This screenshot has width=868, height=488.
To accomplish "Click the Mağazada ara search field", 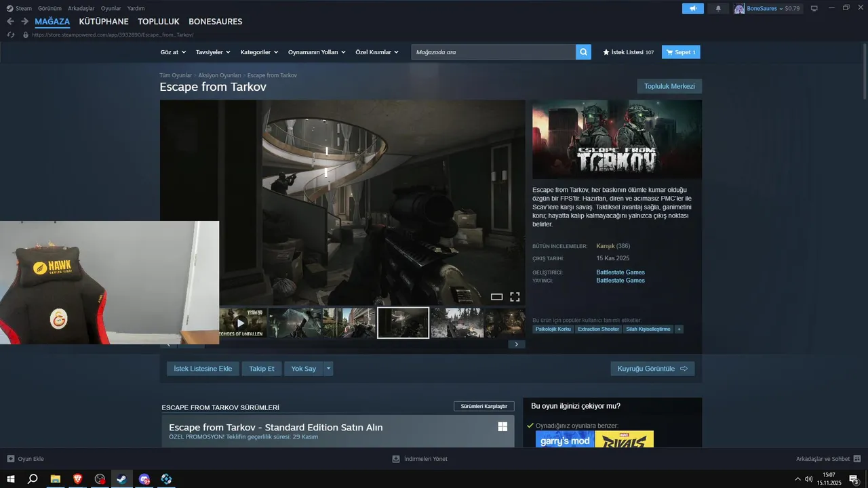I will pos(494,52).
